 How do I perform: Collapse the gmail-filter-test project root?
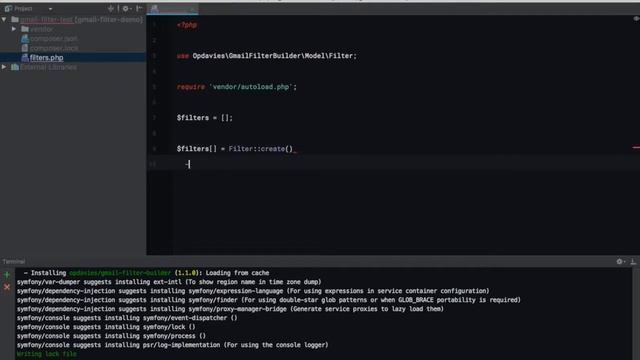pos(4,19)
